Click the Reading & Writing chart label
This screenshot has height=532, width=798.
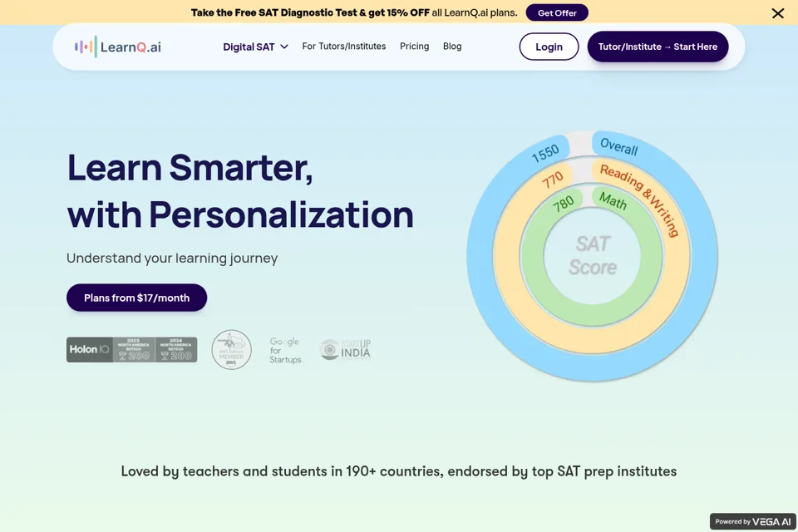tap(640, 199)
